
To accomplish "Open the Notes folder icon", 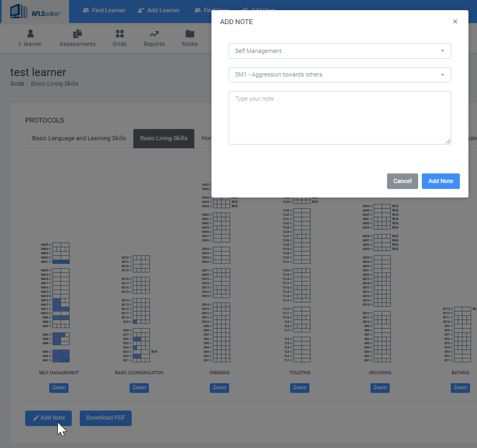I will (x=190, y=34).
